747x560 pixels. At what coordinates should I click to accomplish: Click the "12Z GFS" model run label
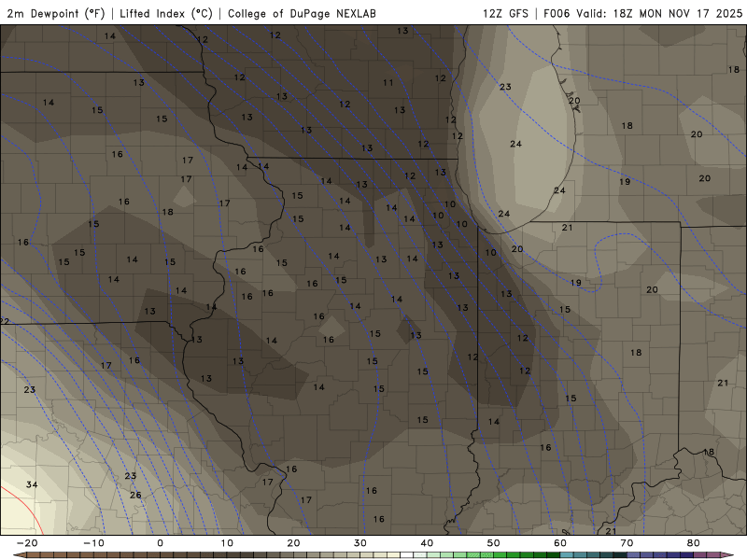(505, 13)
